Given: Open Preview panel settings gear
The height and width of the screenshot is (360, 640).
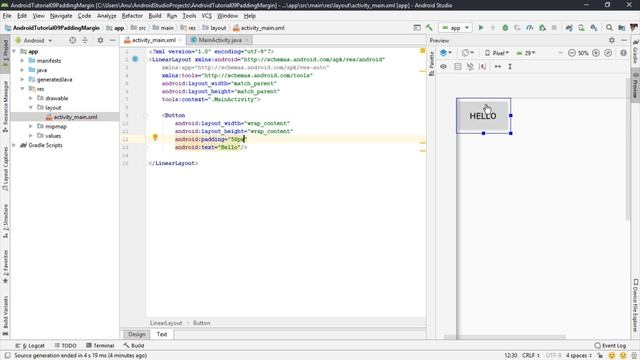Looking at the screenshot, I should pyautogui.click(x=611, y=40).
